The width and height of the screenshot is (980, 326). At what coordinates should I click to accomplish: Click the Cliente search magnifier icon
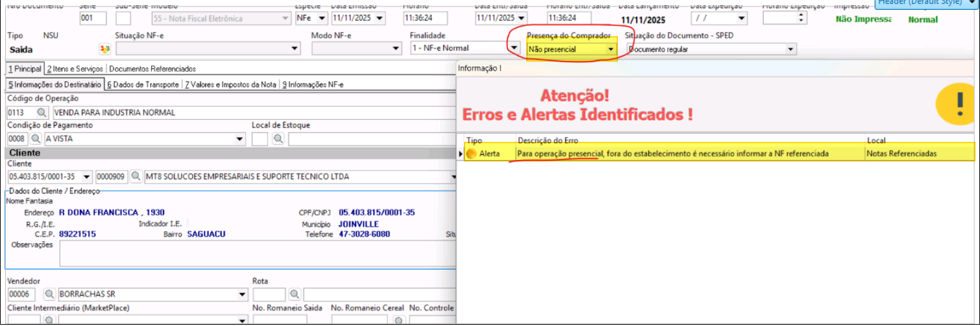136,176
